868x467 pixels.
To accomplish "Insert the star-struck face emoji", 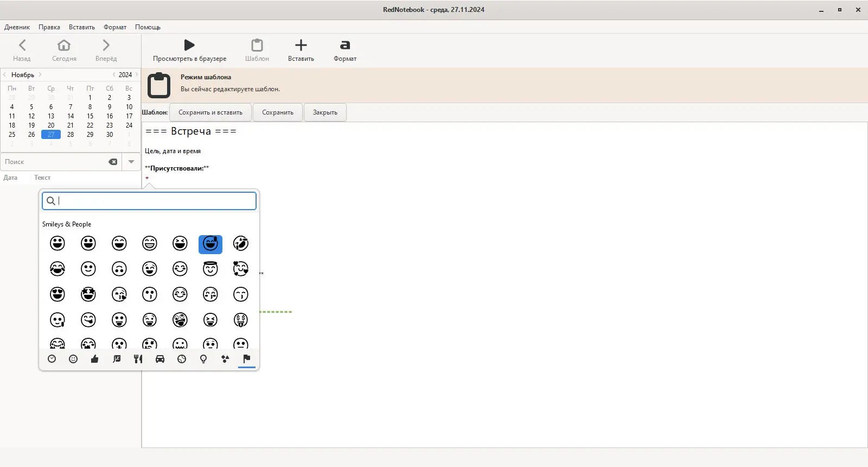I will click(x=88, y=294).
